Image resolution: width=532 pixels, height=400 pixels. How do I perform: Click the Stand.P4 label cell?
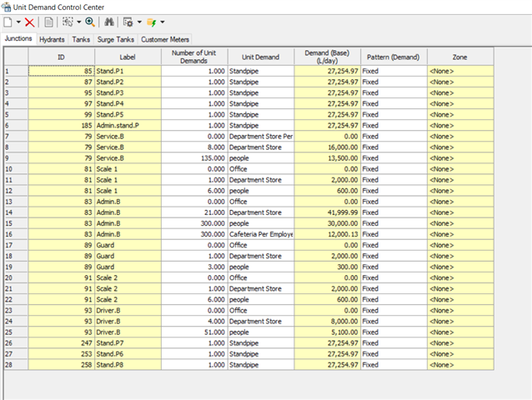click(x=128, y=103)
